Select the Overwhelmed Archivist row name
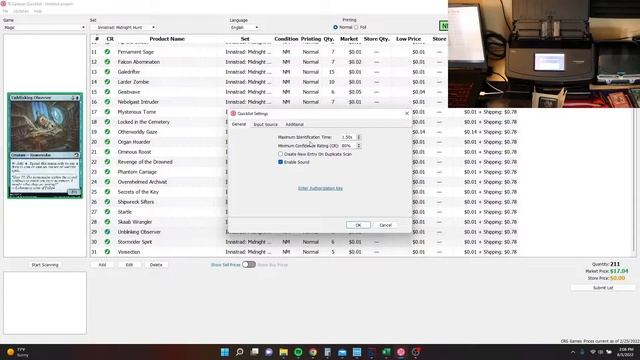The height and width of the screenshot is (360, 640). (142, 182)
